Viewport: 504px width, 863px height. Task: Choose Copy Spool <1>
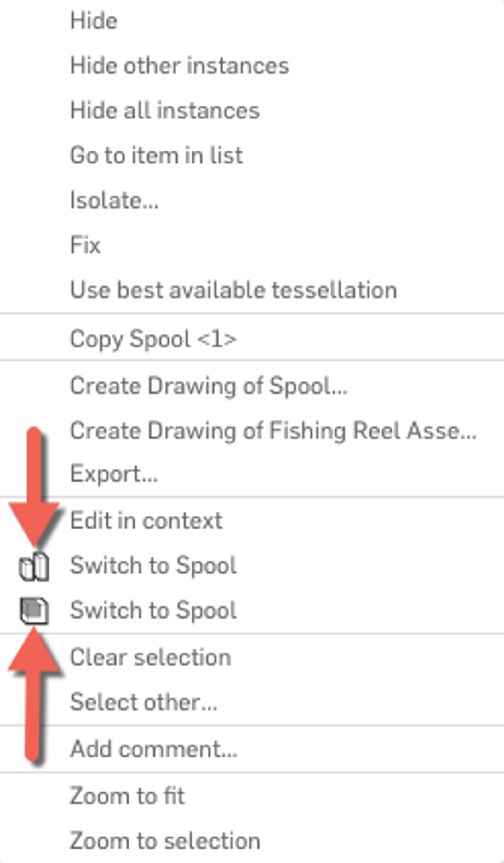pyautogui.click(x=153, y=339)
